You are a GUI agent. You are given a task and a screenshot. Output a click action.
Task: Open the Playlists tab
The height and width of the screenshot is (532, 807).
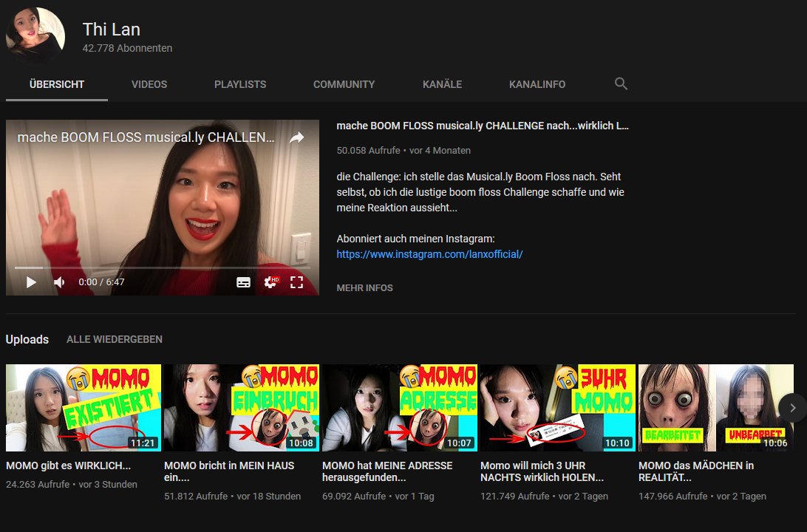(240, 84)
